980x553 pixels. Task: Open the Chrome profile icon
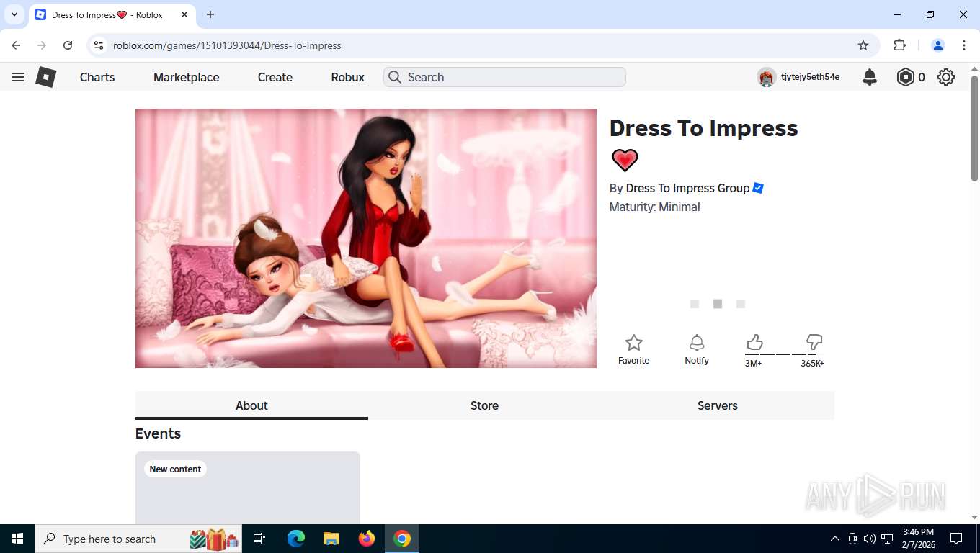[938, 45]
